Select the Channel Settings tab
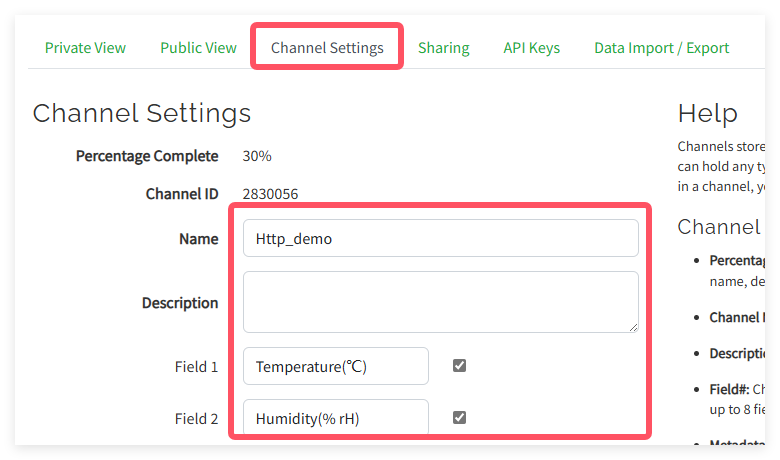This screenshot has width=780, height=460. point(327,48)
